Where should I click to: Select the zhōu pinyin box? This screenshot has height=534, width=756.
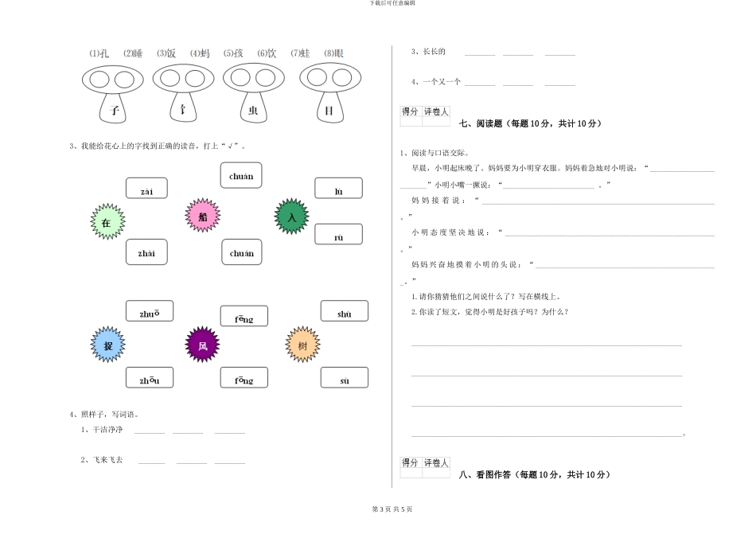[150, 377]
